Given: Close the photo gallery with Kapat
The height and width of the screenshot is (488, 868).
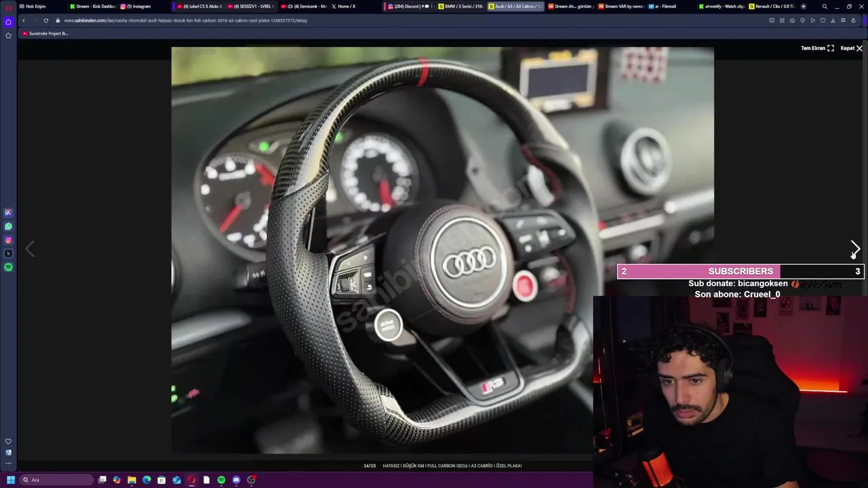Looking at the screenshot, I should 852,48.
